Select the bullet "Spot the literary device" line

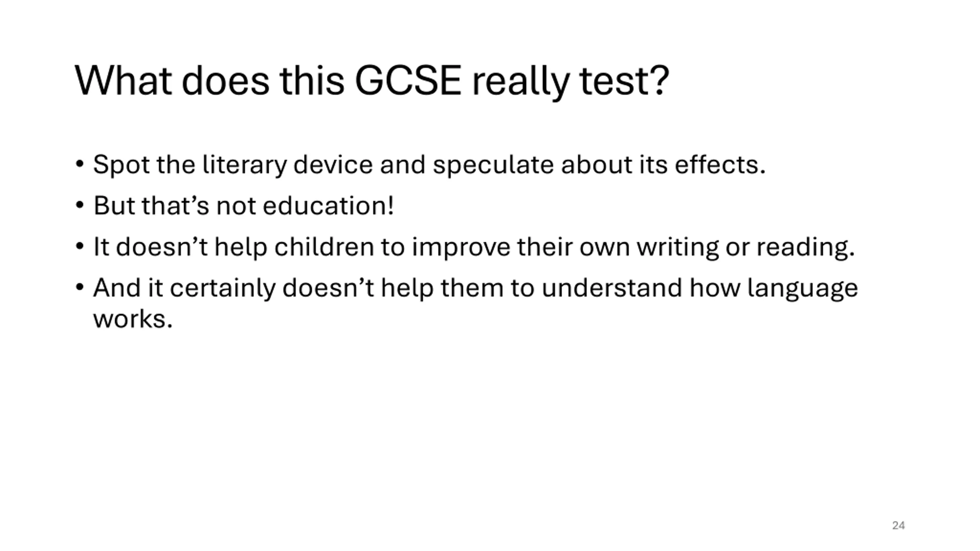pos(429,165)
